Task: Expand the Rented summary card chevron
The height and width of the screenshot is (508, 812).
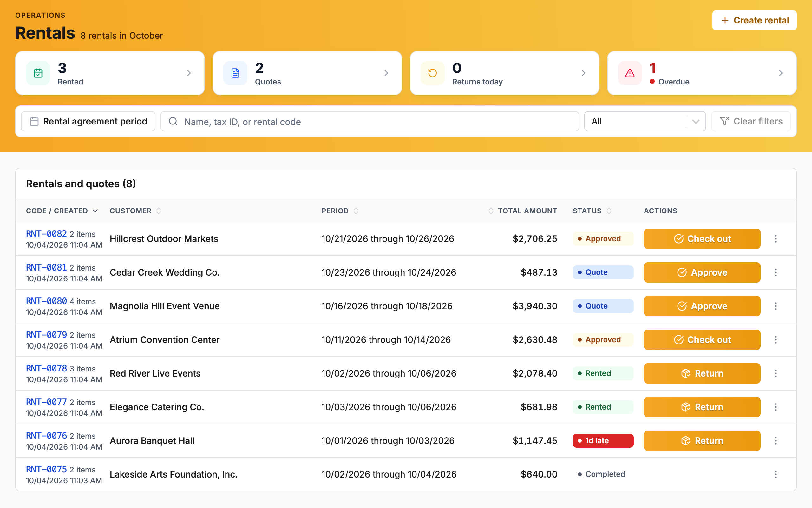Action: coord(189,73)
